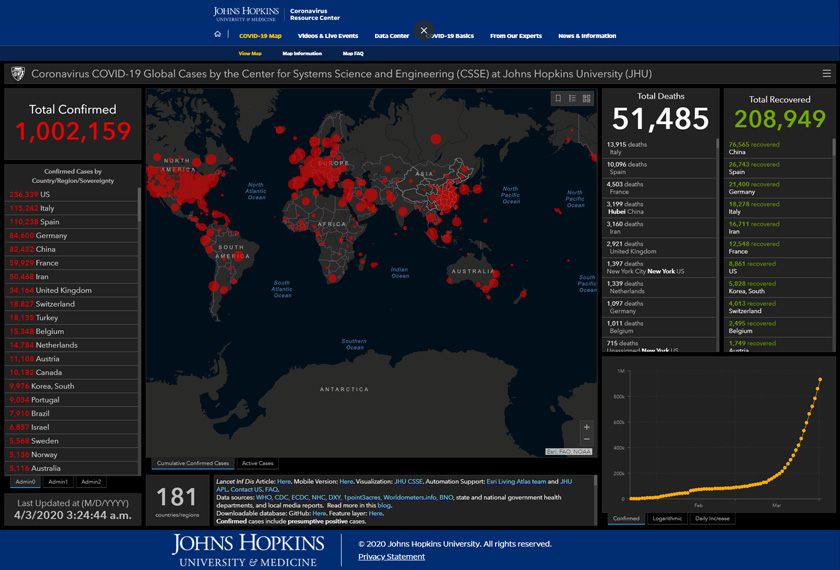This screenshot has height=570, width=840.
Task: Open the Map FAQ link
Action: [353, 53]
